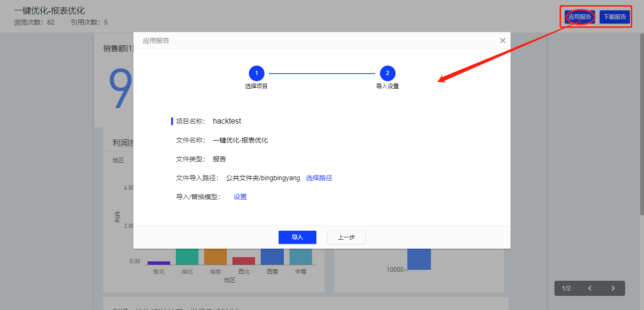Click the 西南 bar in the chart
This screenshot has height=310, width=644.
click(272, 257)
